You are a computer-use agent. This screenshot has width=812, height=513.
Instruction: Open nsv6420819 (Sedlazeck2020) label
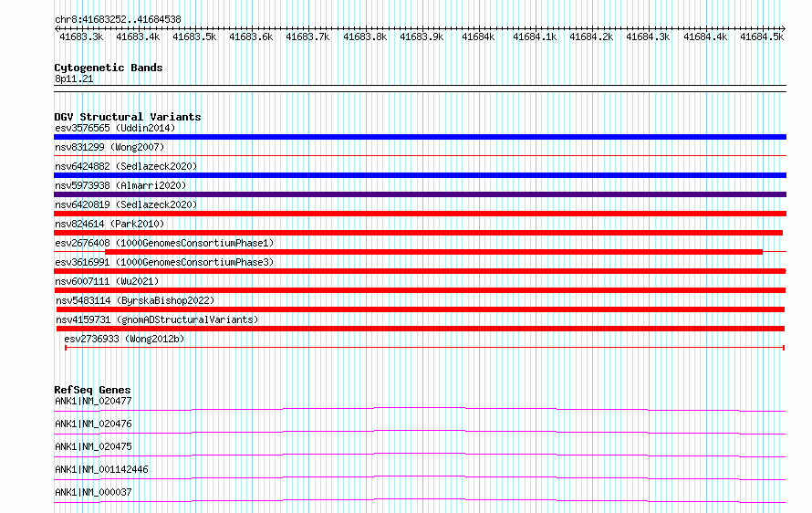coord(126,204)
